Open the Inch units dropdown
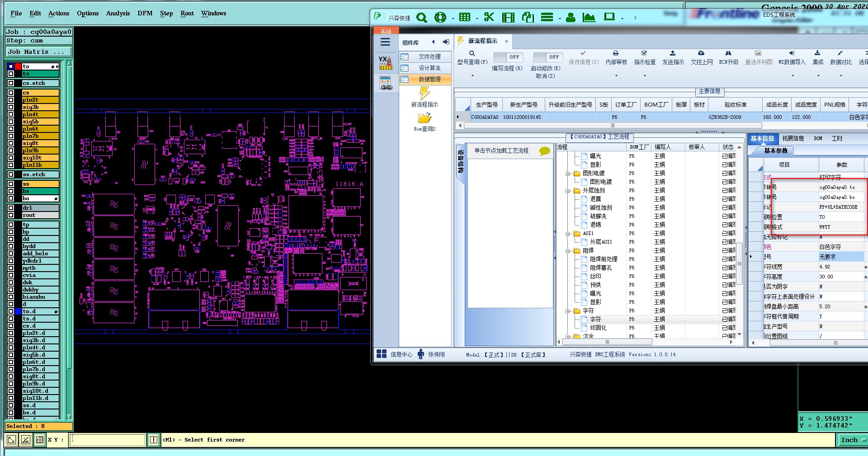The height and width of the screenshot is (456, 868). click(x=853, y=440)
